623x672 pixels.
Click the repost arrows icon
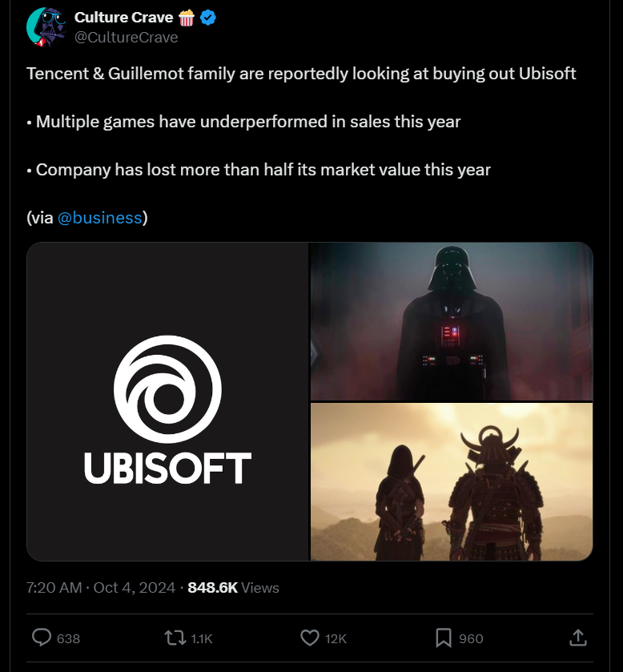175,638
